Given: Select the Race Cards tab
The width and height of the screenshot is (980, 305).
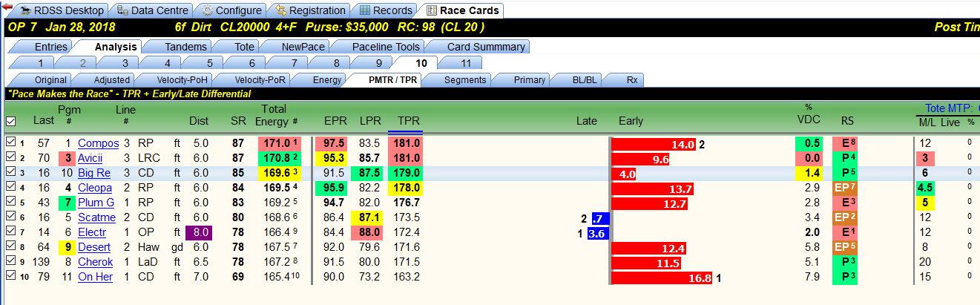Looking at the screenshot, I should tap(462, 10).
